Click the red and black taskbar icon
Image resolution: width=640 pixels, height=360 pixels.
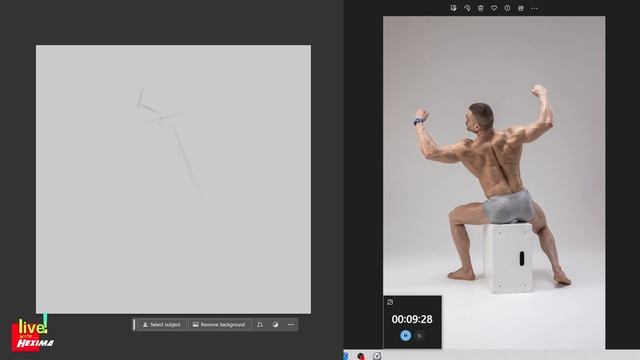point(361,356)
